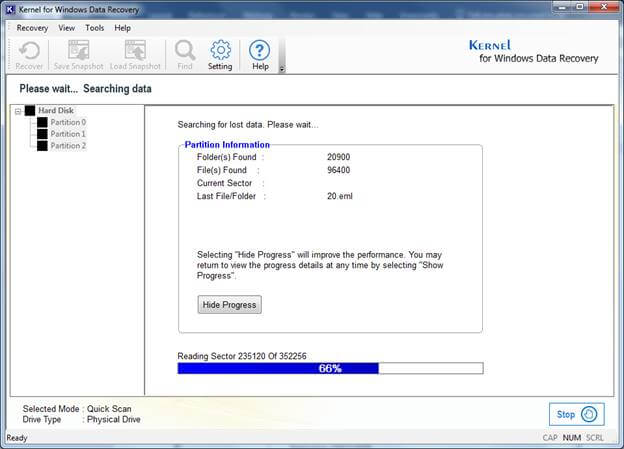Click the Hide Progress button
Image resolution: width=624 pixels, height=449 pixels.
point(230,305)
